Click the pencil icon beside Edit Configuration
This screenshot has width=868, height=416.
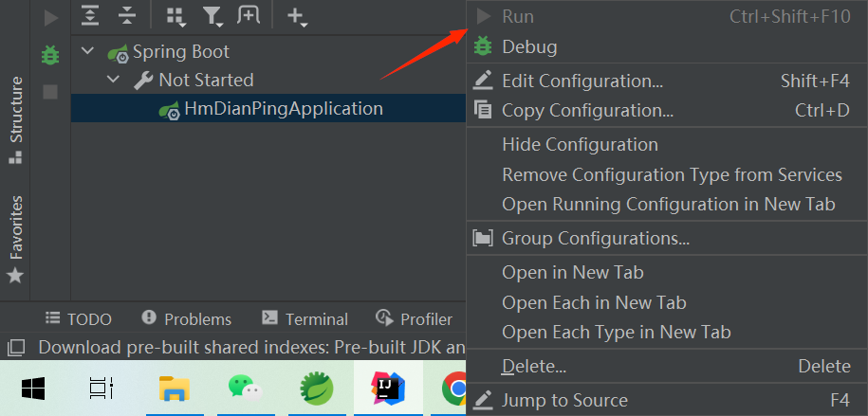coord(483,81)
